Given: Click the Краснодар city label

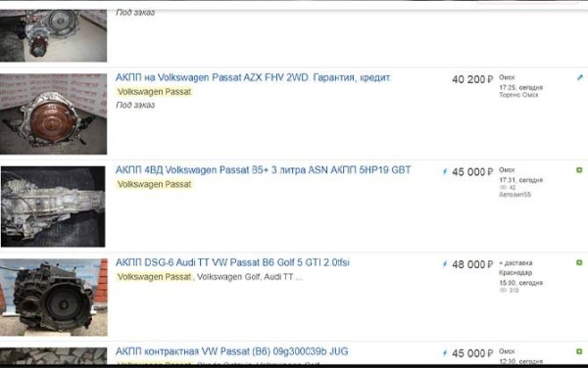Looking at the screenshot, I should click(x=515, y=272).
